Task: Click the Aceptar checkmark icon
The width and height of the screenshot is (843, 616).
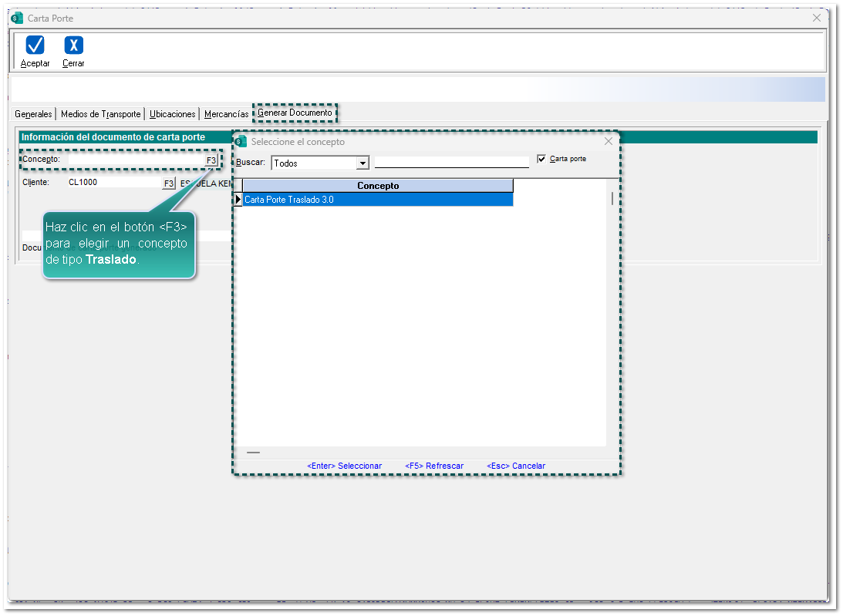Action: [x=35, y=45]
